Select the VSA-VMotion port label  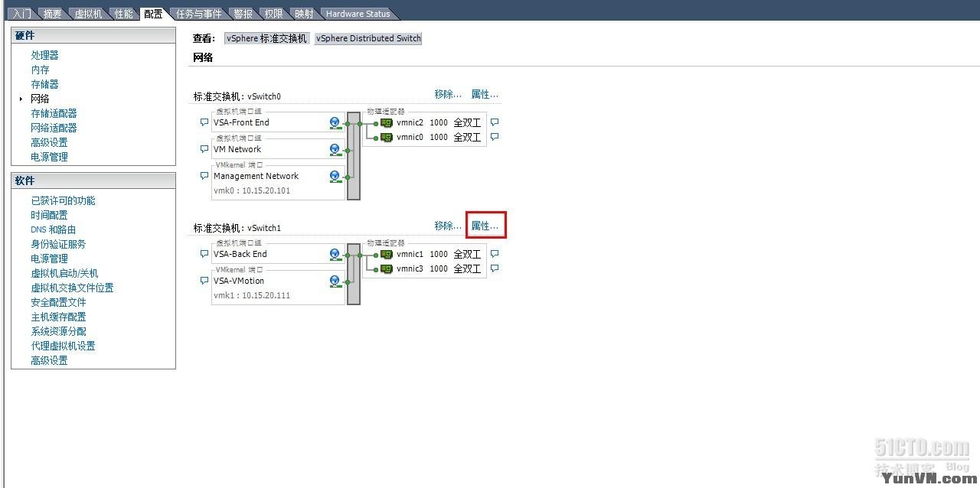click(239, 281)
